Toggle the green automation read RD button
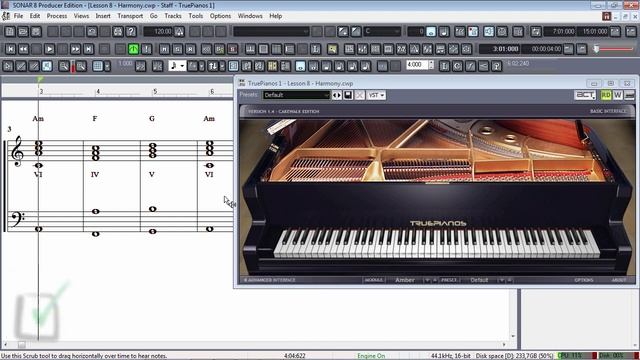640x360 pixels. tap(606, 95)
